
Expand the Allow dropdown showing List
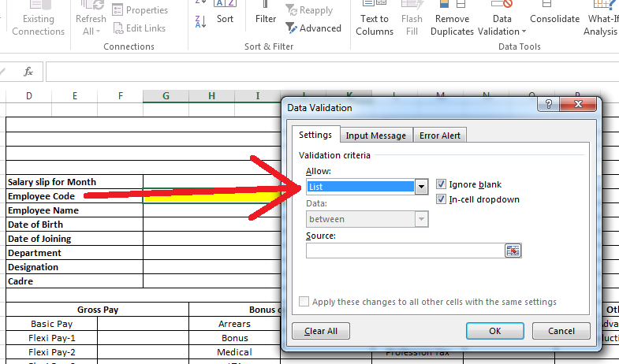pyautogui.click(x=421, y=187)
